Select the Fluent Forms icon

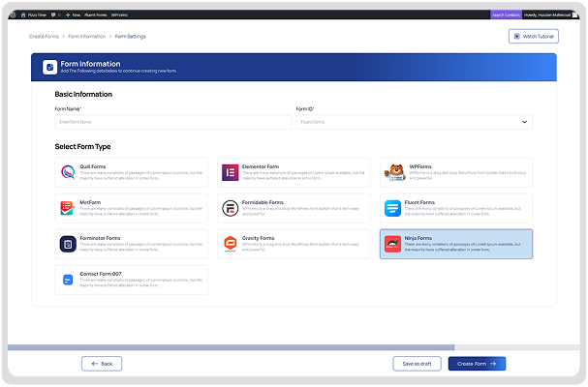(x=392, y=208)
